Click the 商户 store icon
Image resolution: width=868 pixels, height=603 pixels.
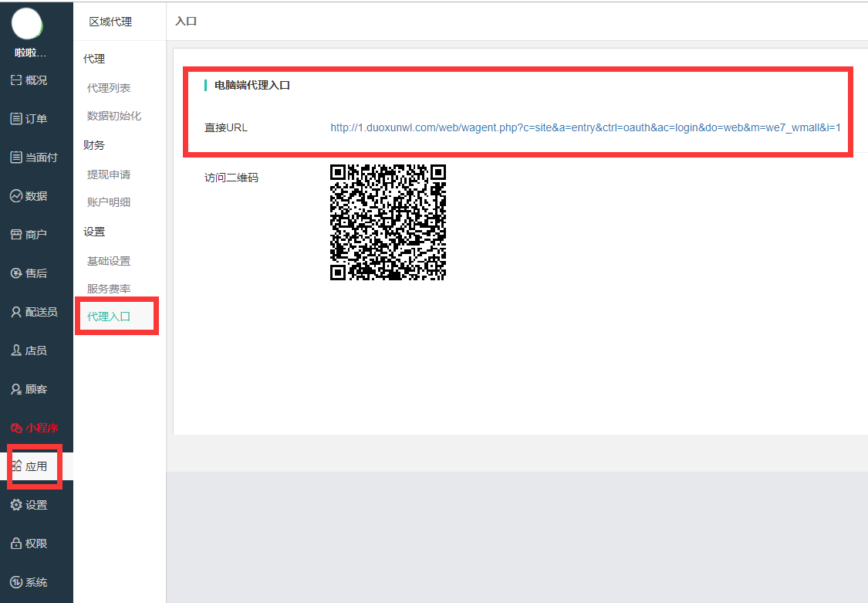(16, 235)
